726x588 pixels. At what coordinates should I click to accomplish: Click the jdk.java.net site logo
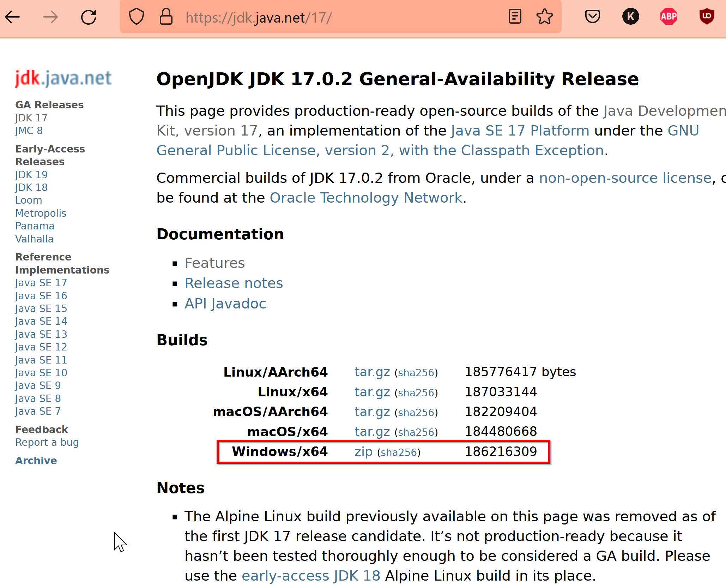63,78
